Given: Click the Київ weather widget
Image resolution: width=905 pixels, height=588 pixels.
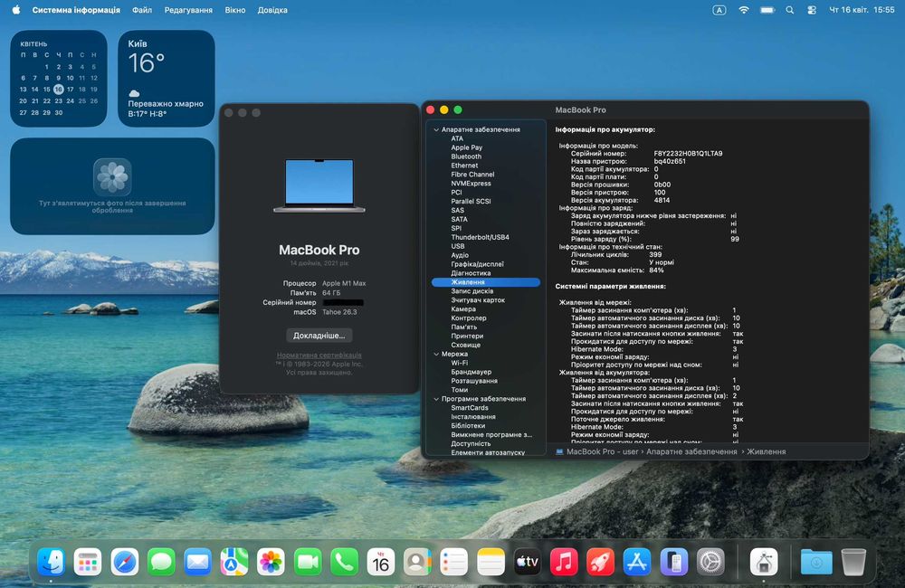Looking at the screenshot, I should (167, 79).
